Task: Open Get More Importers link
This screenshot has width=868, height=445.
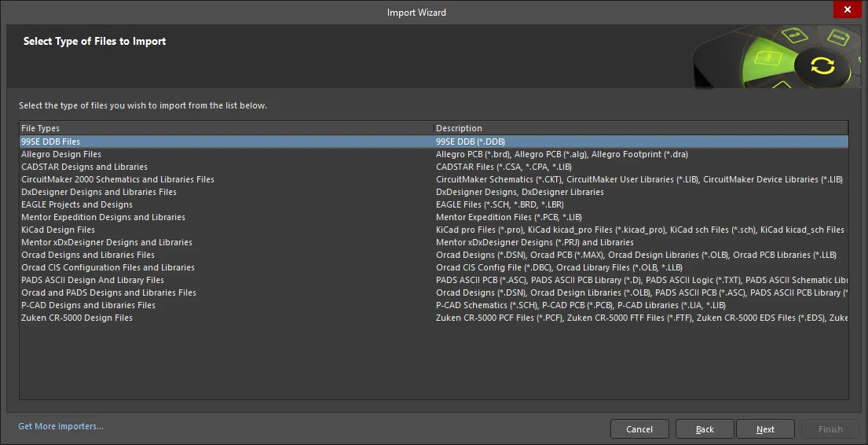Action: pos(61,426)
